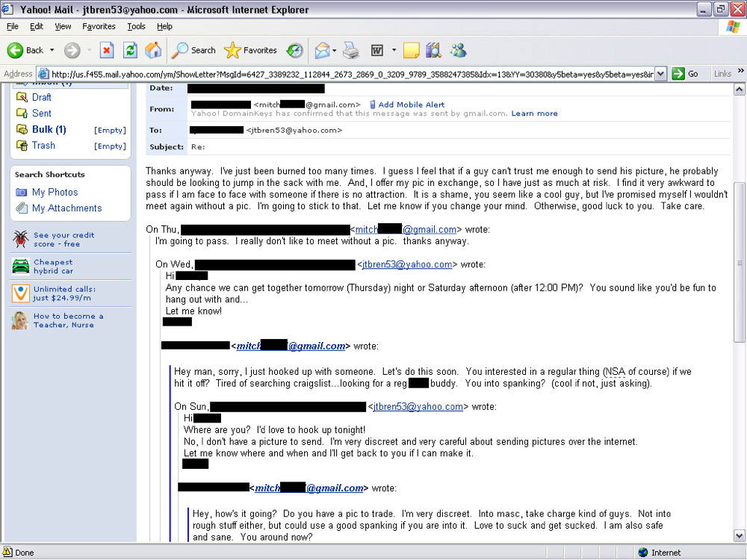
Task: Click message pane scrollbar up arrow
Action: [x=740, y=90]
